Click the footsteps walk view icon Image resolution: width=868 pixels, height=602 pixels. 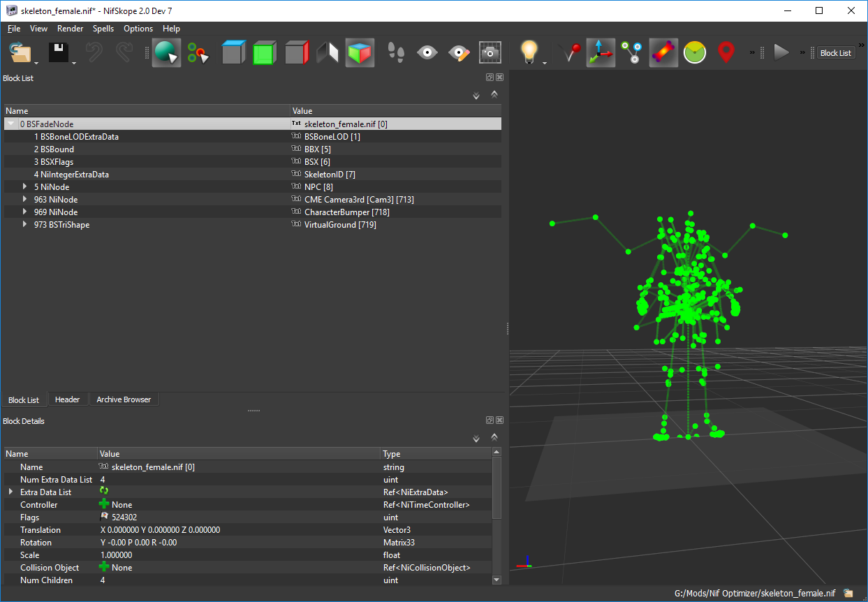pyautogui.click(x=396, y=53)
